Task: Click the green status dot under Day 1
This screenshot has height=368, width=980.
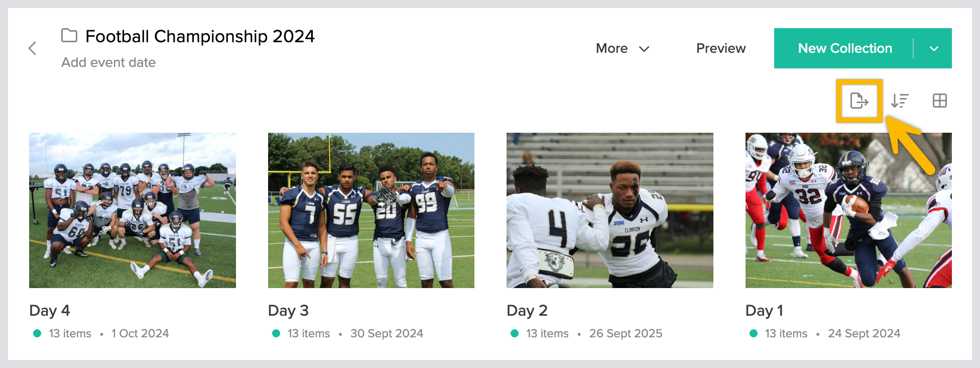Action: coord(753,333)
